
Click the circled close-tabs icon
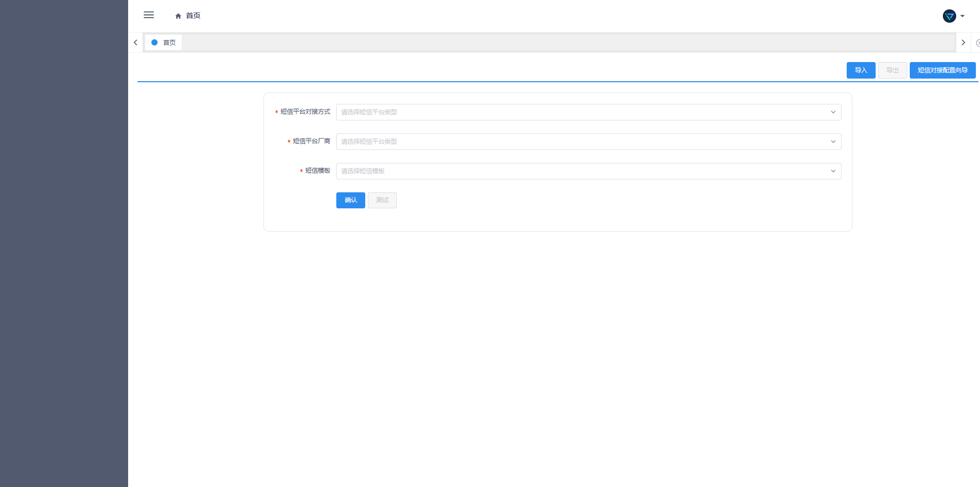(x=977, y=43)
